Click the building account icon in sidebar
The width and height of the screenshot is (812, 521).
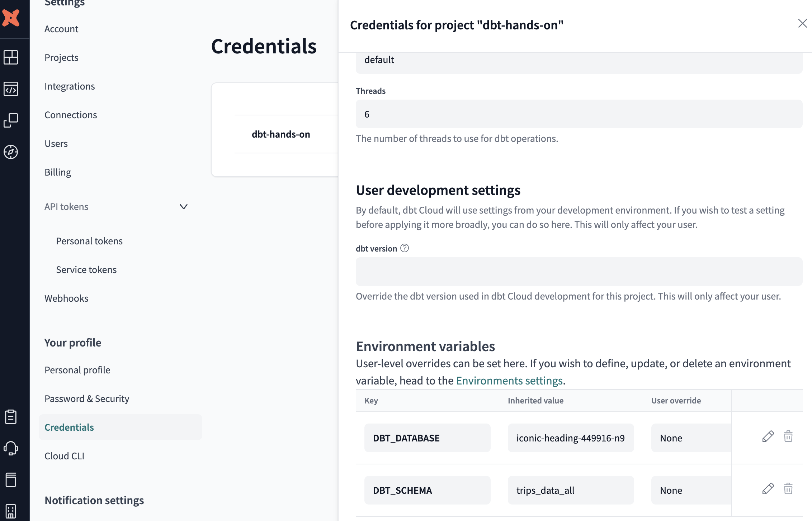pyautogui.click(x=11, y=511)
